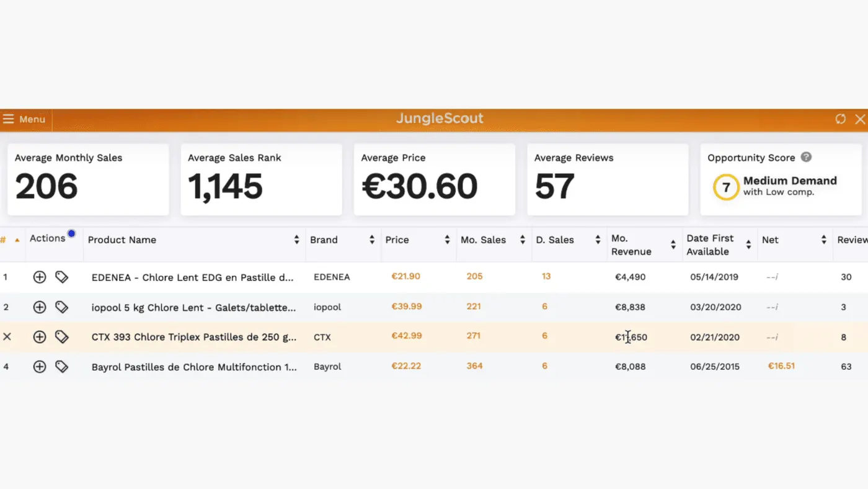Sort table by Product Name

point(296,240)
